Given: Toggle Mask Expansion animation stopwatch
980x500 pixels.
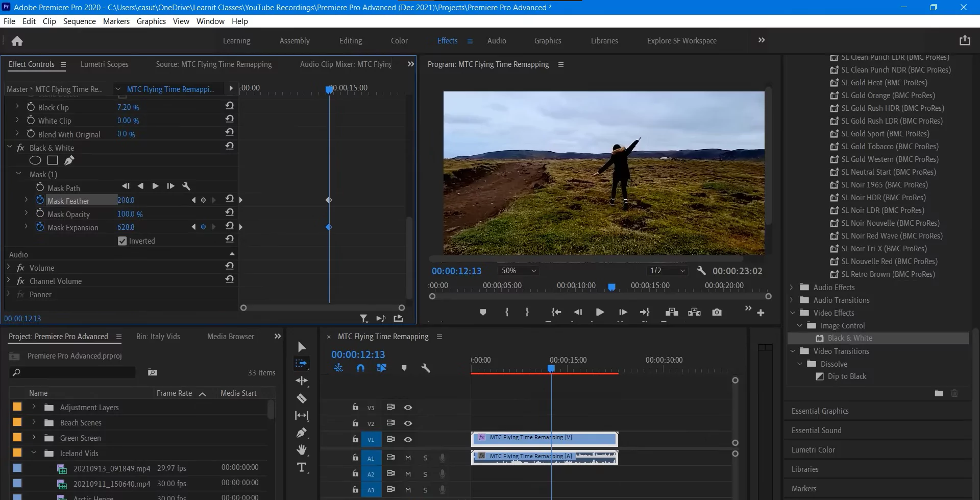Looking at the screenshot, I should [x=40, y=227].
